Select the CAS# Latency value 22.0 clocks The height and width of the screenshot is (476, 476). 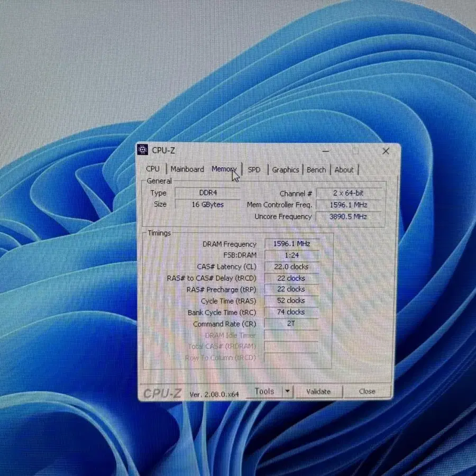tap(291, 267)
